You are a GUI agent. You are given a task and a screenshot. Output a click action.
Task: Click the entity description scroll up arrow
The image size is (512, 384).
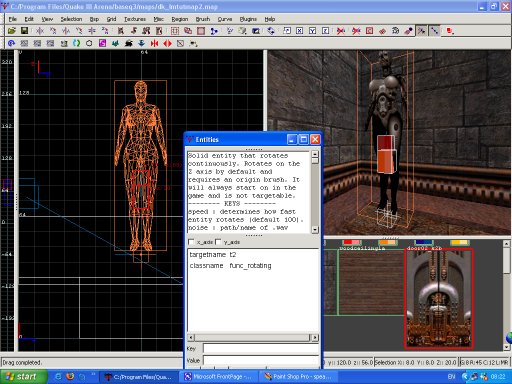click(315, 154)
